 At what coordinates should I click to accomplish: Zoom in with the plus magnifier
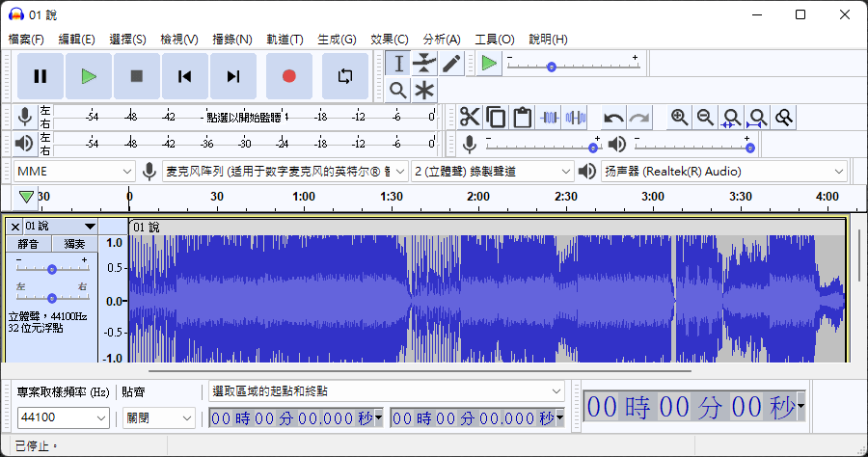tap(679, 118)
